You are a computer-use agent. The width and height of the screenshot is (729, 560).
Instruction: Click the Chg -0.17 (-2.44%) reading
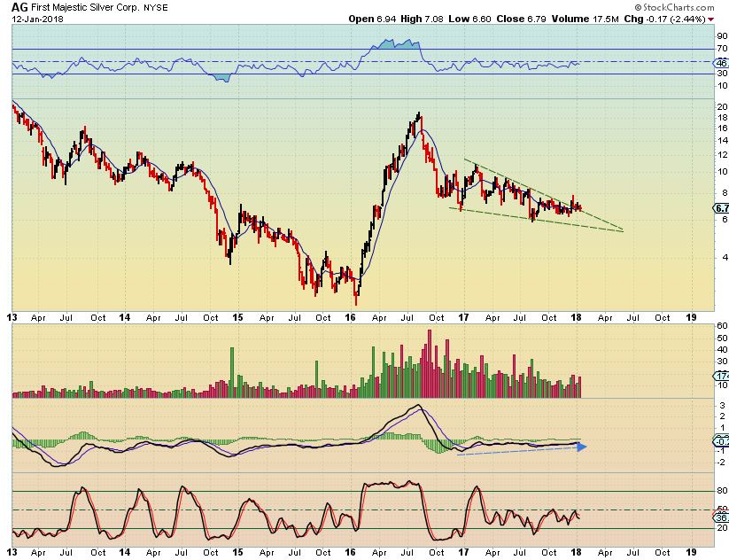(664, 19)
